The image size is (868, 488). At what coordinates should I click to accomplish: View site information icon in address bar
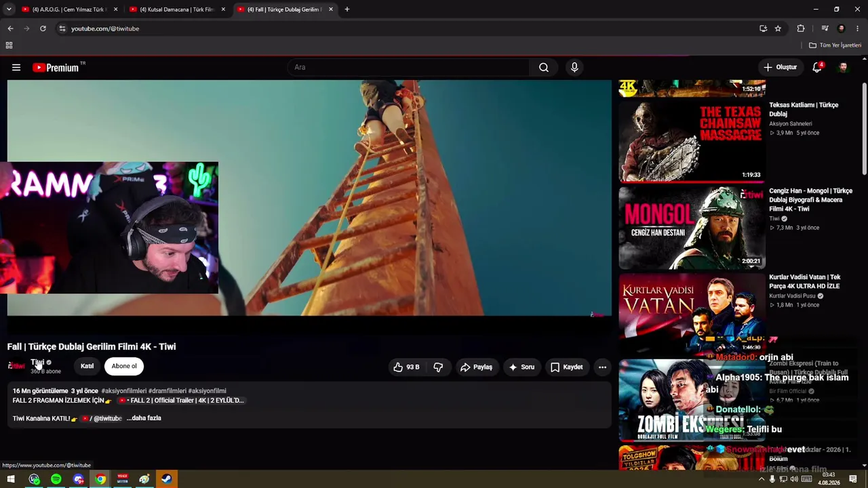tap(62, 28)
